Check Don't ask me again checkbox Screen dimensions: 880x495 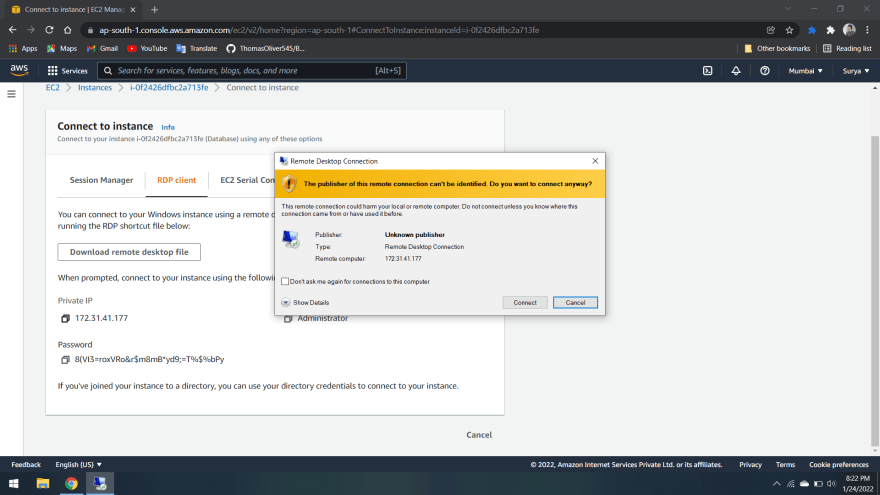285,281
